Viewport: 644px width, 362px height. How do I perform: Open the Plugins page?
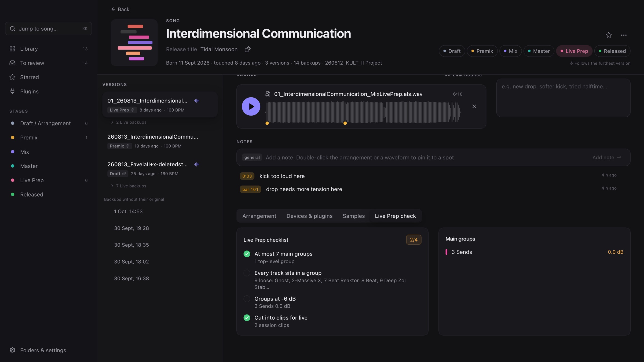click(48, 91)
